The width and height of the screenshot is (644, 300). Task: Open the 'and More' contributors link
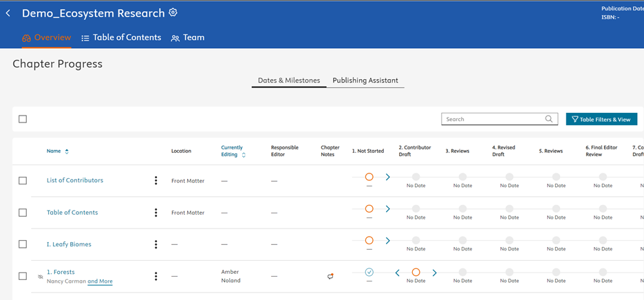[100, 281]
